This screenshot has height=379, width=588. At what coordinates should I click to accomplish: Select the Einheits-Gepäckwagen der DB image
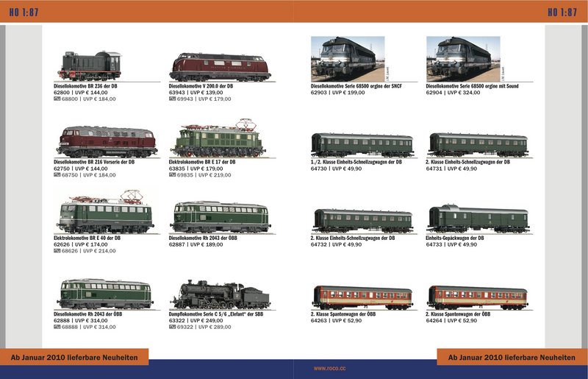[478, 219]
